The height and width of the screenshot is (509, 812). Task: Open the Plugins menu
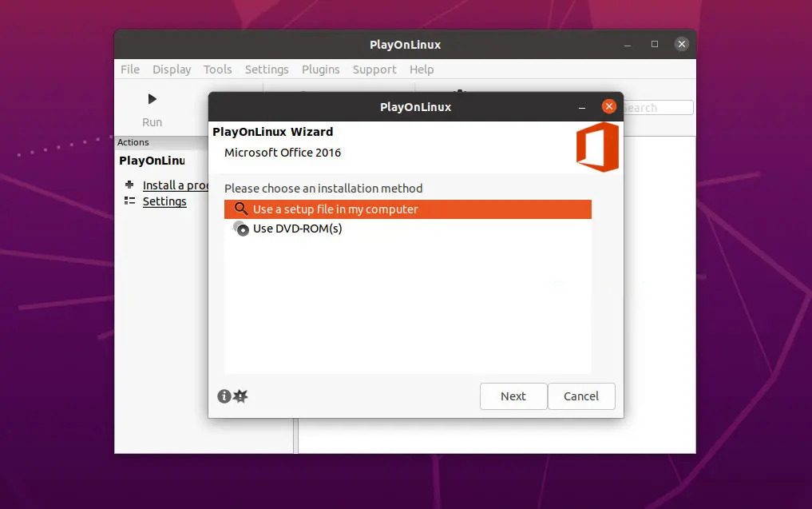(x=320, y=70)
